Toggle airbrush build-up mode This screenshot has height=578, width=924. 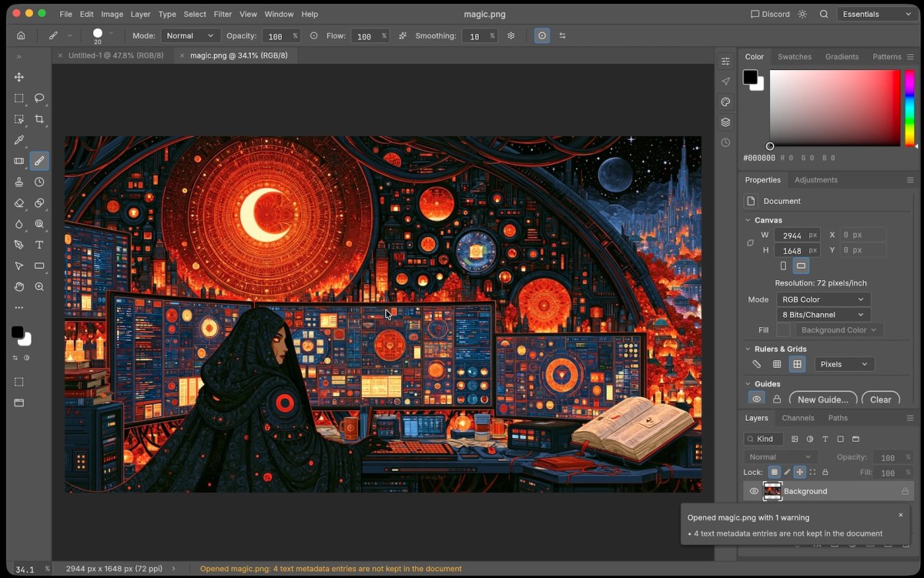(x=403, y=35)
